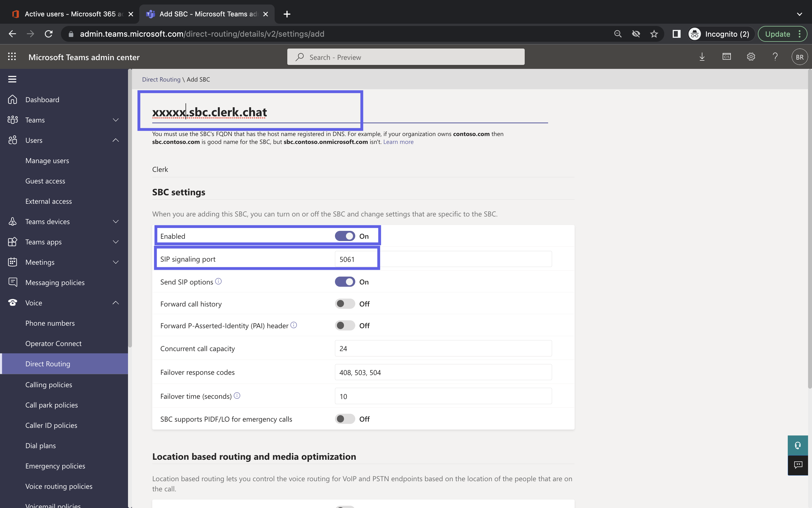
Task: Open Caller ID policies page
Action: (x=51, y=425)
